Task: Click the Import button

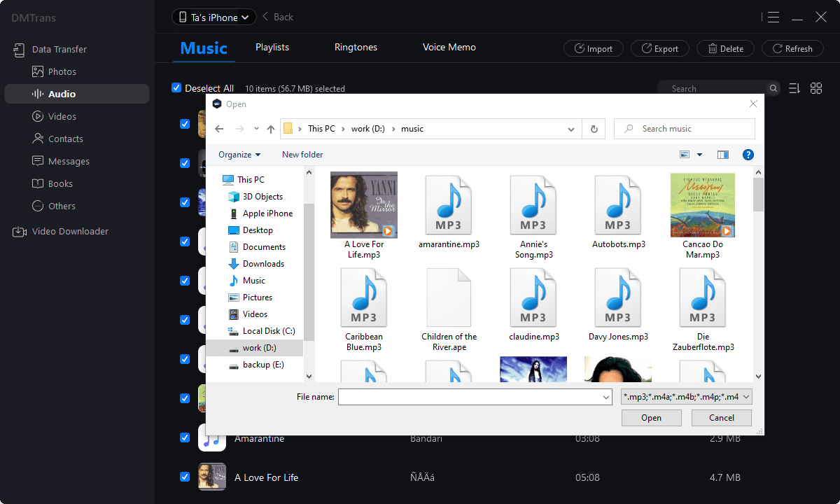Action: (x=593, y=48)
